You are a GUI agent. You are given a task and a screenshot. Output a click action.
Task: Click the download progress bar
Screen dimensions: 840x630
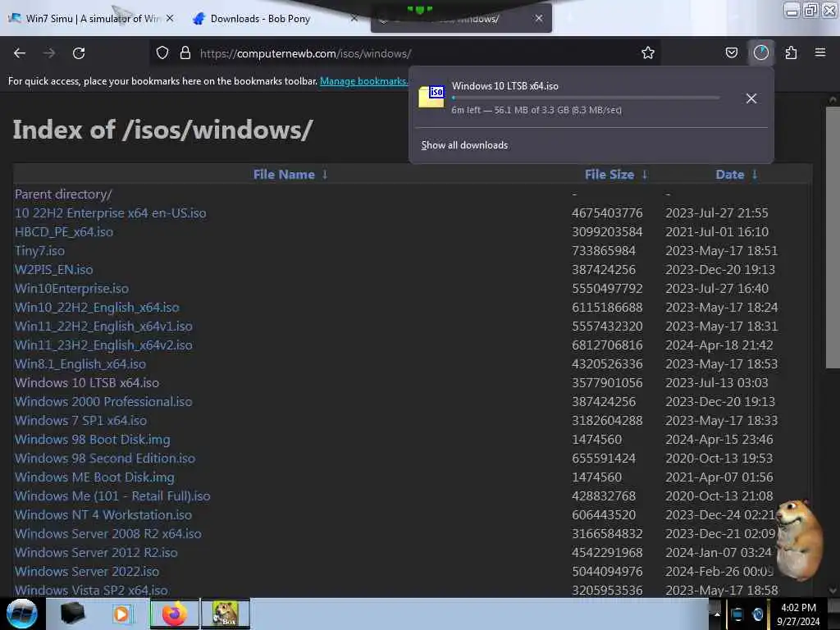[586, 98]
